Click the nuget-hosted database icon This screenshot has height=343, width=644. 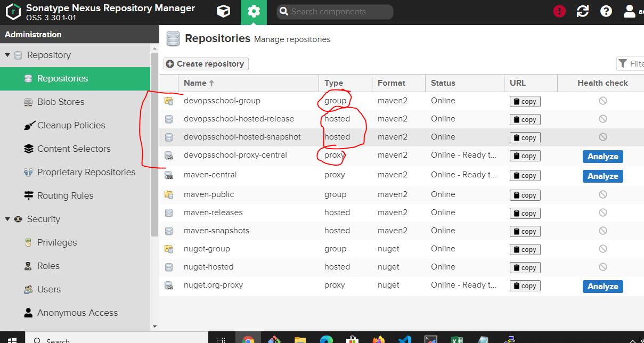pos(169,267)
